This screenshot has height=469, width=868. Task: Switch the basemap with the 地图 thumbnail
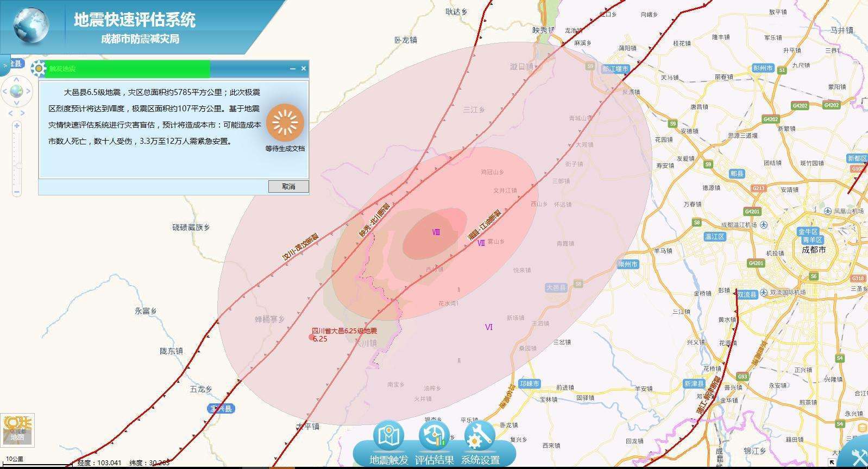[17, 430]
